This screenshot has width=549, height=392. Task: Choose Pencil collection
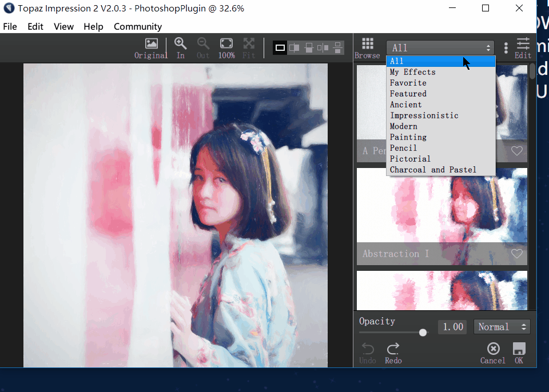[441, 148]
